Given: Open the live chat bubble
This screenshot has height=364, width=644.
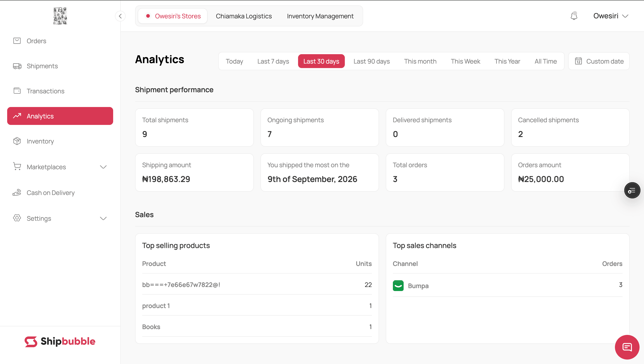Looking at the screenshot, I should (x=627, y=347).
